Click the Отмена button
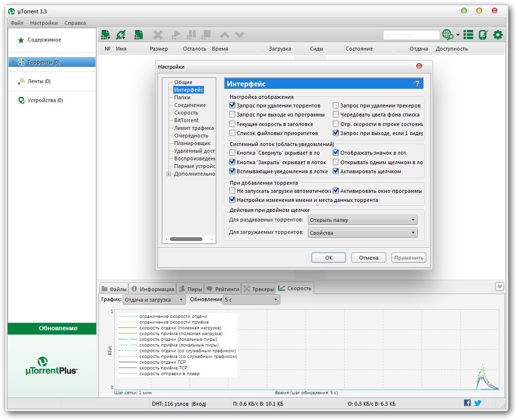Image resolution: width=517 pixels, height=420 pixels. (x=369, y=258)
